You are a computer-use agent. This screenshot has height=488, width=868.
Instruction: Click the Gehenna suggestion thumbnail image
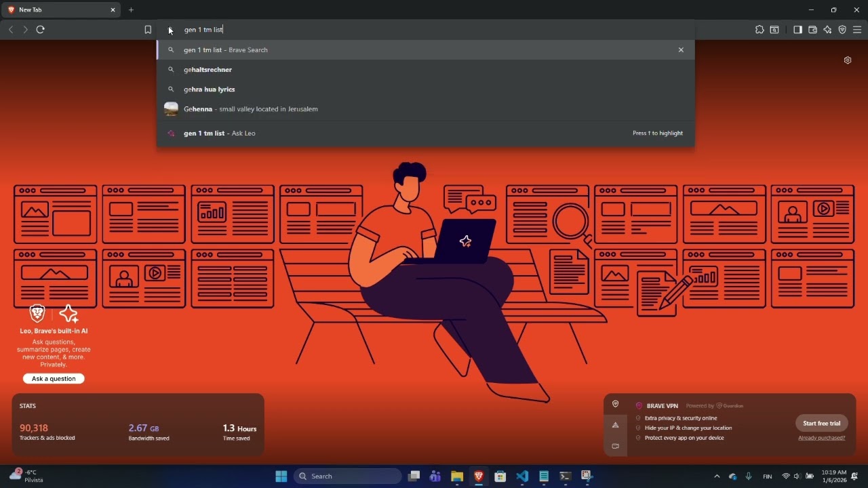click(171, 109)
